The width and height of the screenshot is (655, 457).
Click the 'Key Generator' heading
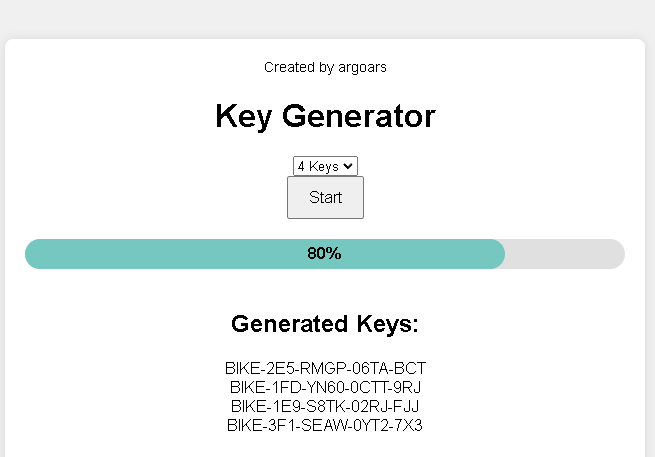pyautogui.click(x=325, y=117)
